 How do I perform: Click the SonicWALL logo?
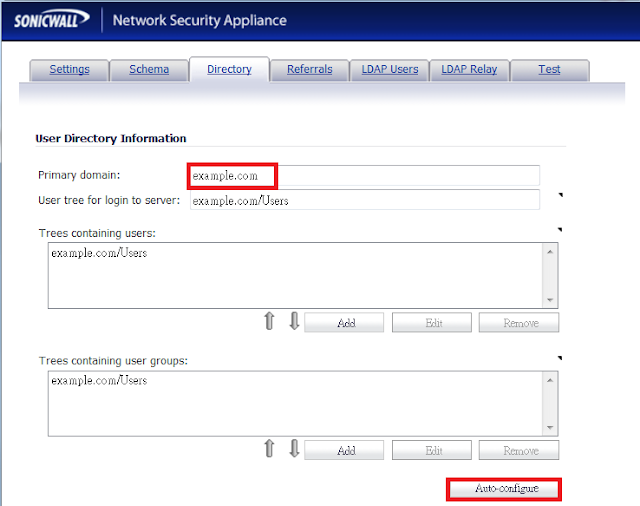[x=51, y=20]
